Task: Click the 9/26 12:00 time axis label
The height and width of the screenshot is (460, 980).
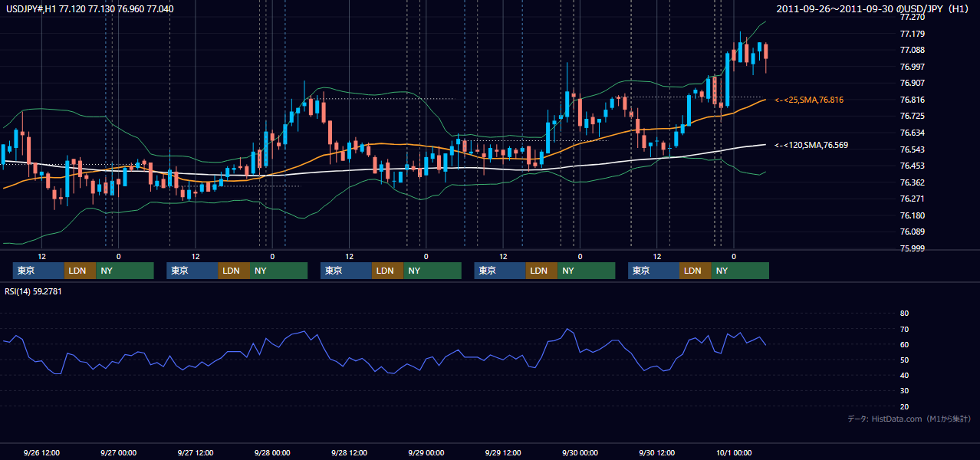Action: [x=41, y=452]
